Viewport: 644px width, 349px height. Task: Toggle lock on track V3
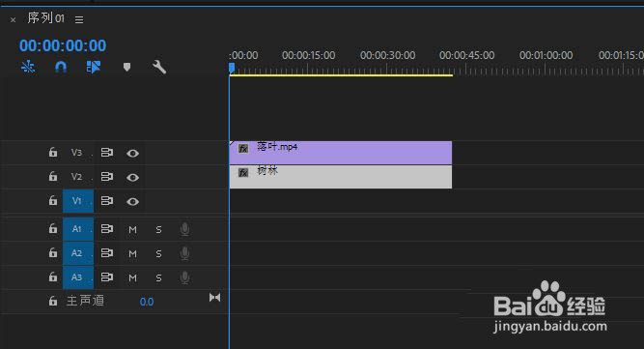click(53, 153)
